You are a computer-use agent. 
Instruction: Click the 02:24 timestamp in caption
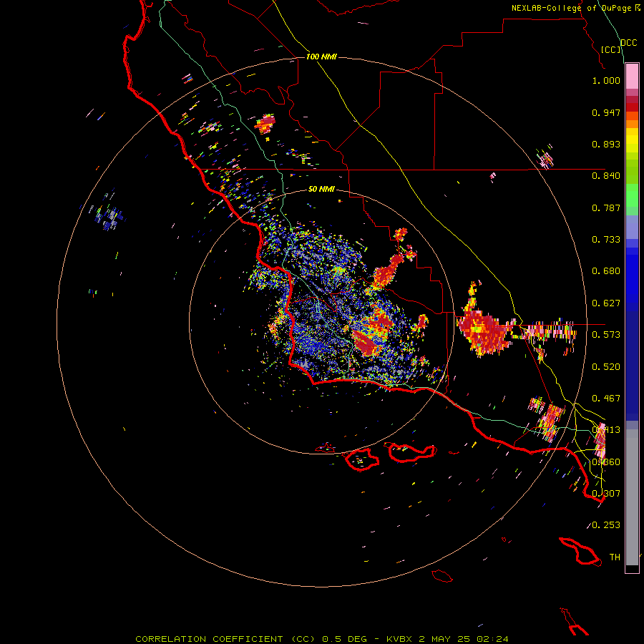pyautogui.click(x=492, y=639)
